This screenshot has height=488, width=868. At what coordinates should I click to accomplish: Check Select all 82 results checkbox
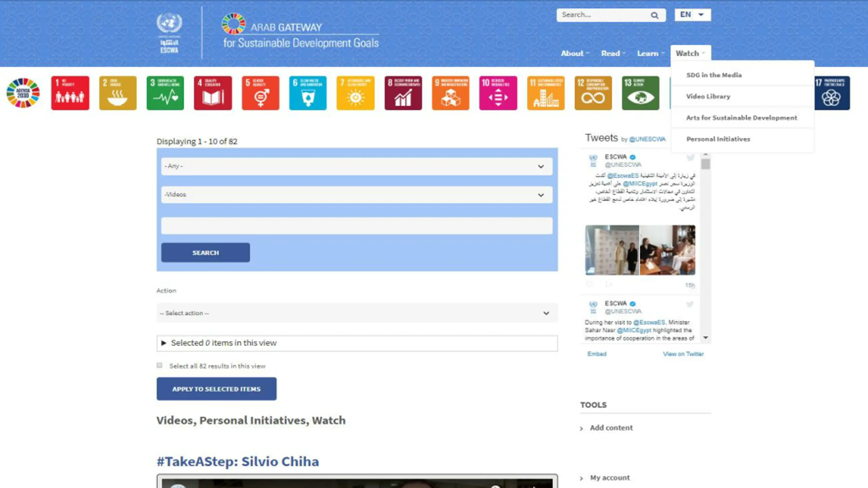point(159,365)
